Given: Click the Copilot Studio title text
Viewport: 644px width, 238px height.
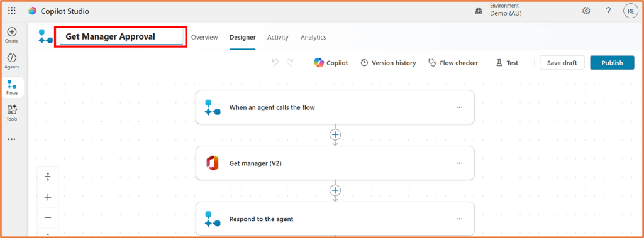Looking at the screenshot, I should pyautogui.click(x=65, y=11).
